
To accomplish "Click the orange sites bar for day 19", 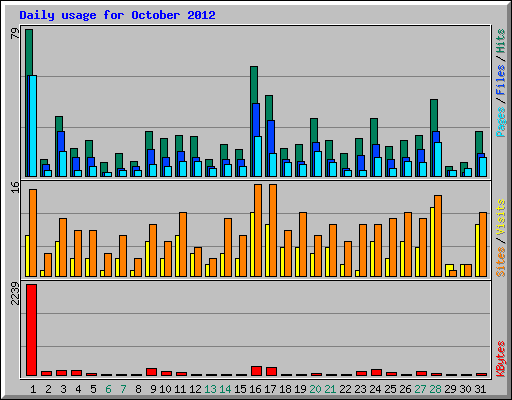I will click(x=303, y=244).
